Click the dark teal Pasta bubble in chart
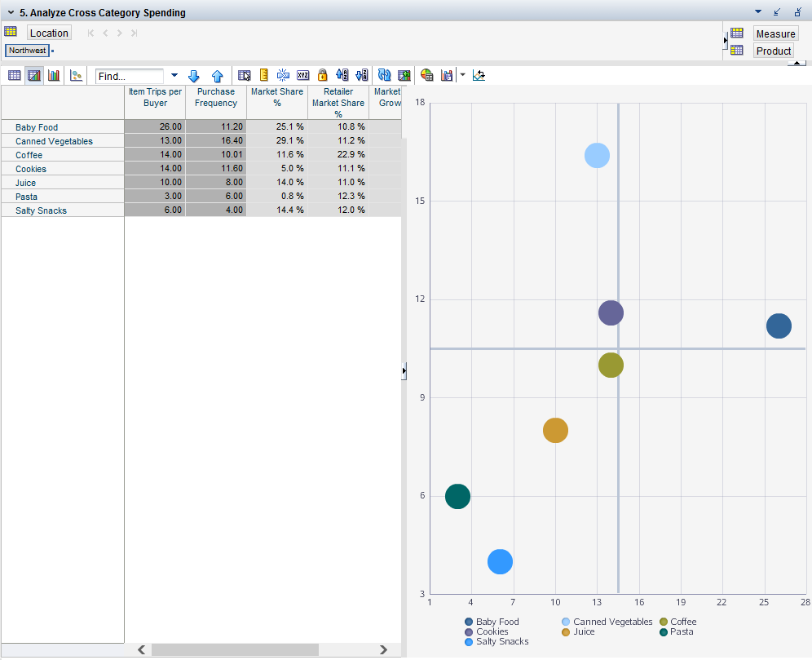 (x=458, y=496)
